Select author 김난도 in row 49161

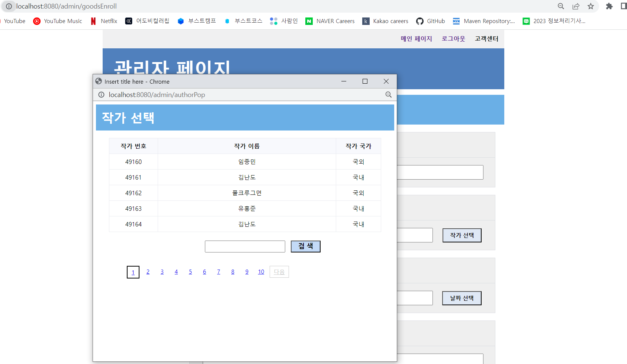tap(247, 177)
